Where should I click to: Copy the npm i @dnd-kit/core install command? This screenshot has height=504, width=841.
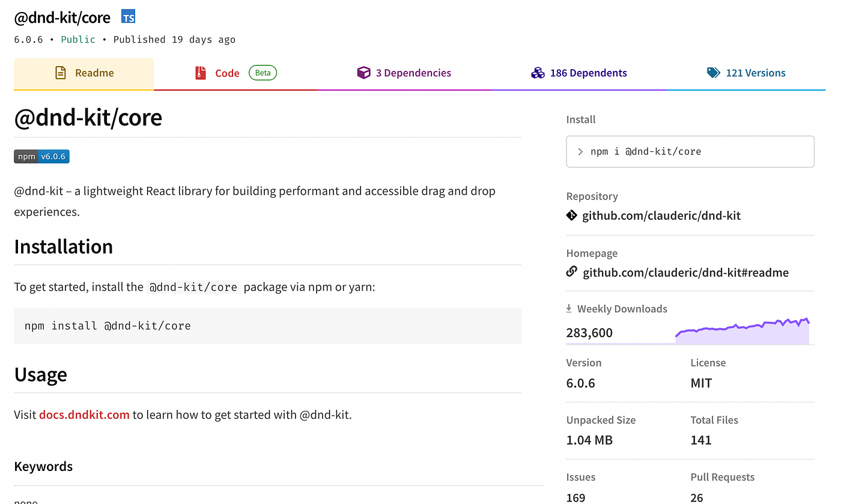(x=690, y=151)
